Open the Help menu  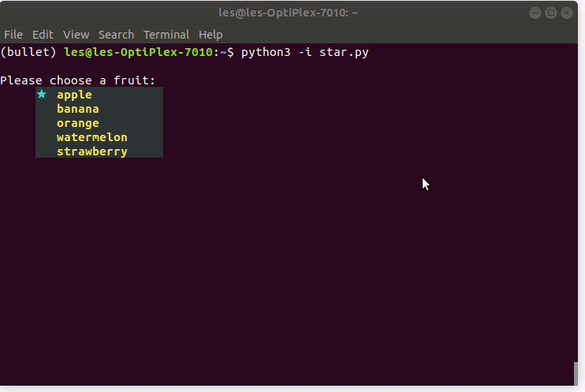pos(211,35)
